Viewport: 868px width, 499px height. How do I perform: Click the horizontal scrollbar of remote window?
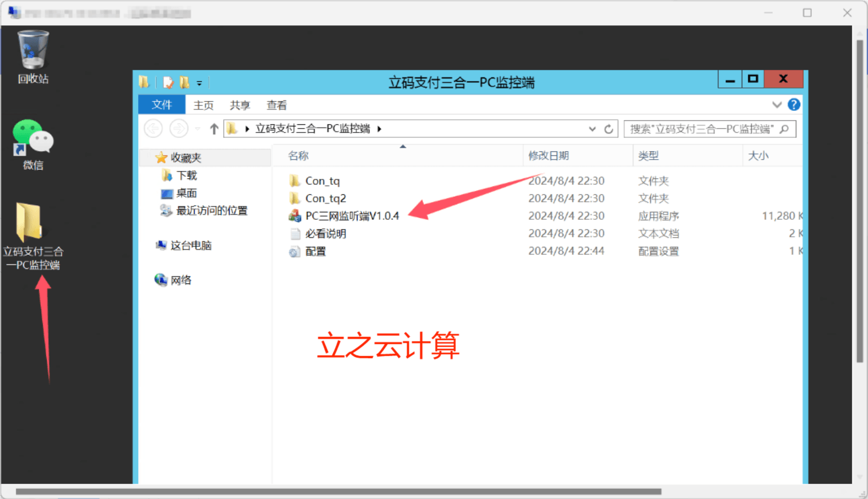coord(338,491)
